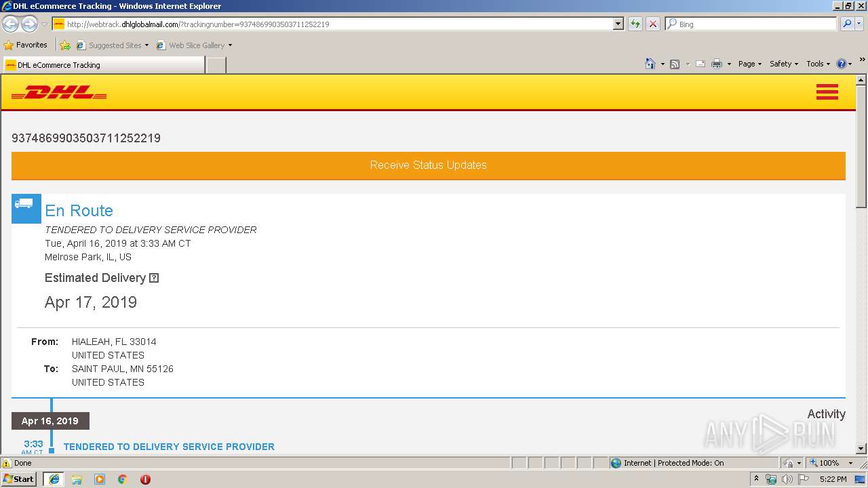Stop loading with the red X icon
Screen dimensions: 868x488
653,24
